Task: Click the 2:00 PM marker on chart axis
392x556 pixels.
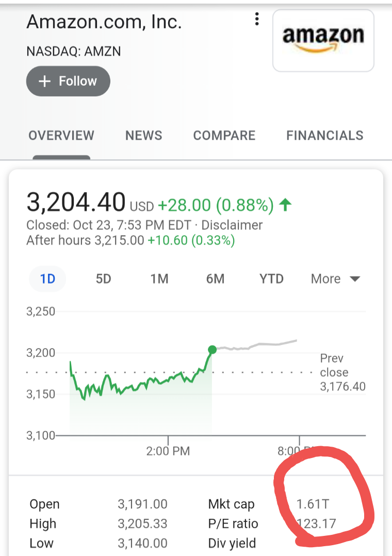Action: click(x=168, y=451)
